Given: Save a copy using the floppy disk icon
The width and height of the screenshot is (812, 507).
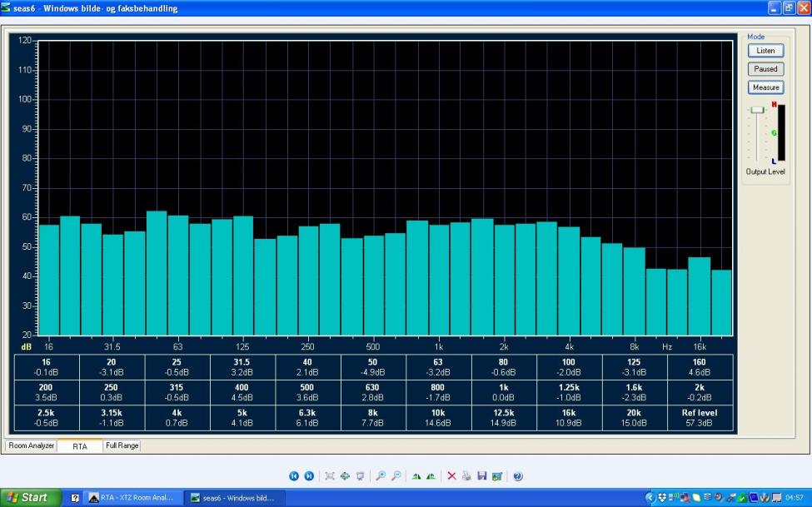Looking at the screenshot, I should click(482, 476).
